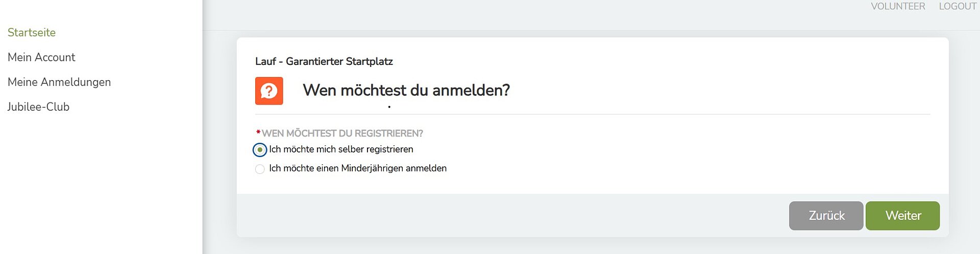Click the 'Ich möchte mich selber registrieren' label text
The height and width of the screenshot is (254, 980).
tap(341, 149)
